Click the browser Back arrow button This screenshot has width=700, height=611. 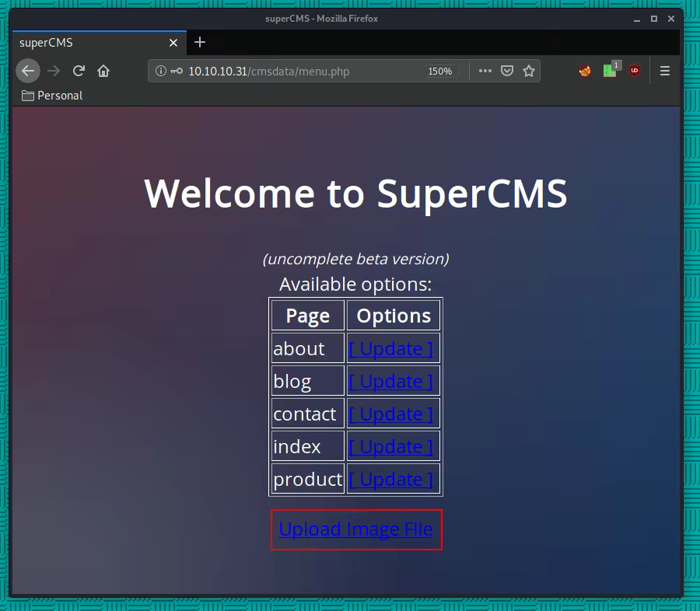(28, 71)
